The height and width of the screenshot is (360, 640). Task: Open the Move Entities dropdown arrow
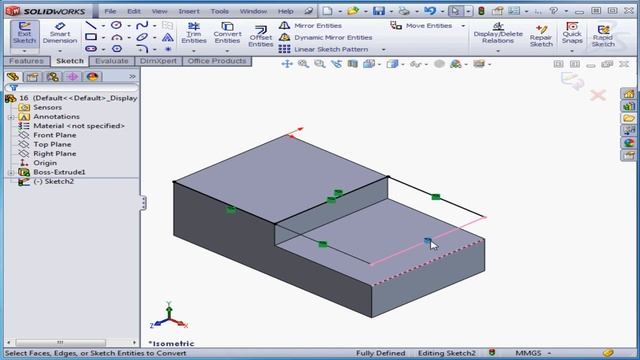[x=463, y=26]
